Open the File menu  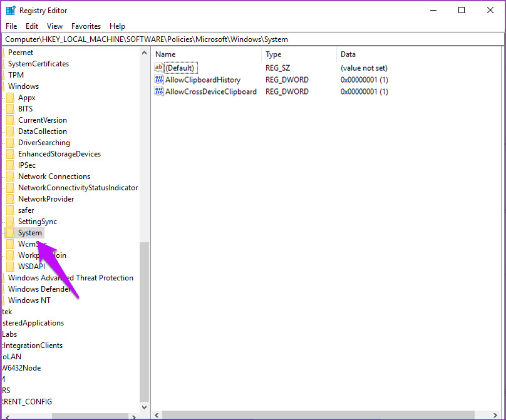tap(12, 26)
